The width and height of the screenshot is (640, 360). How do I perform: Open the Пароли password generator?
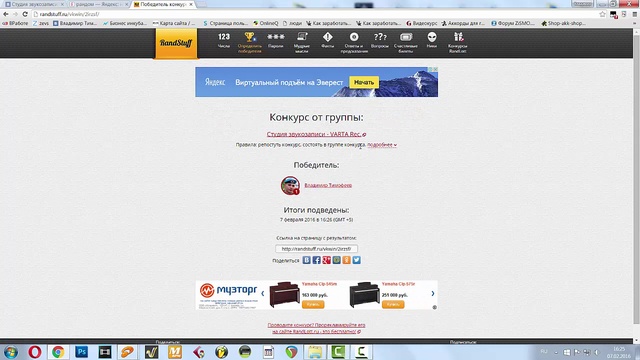276,40
